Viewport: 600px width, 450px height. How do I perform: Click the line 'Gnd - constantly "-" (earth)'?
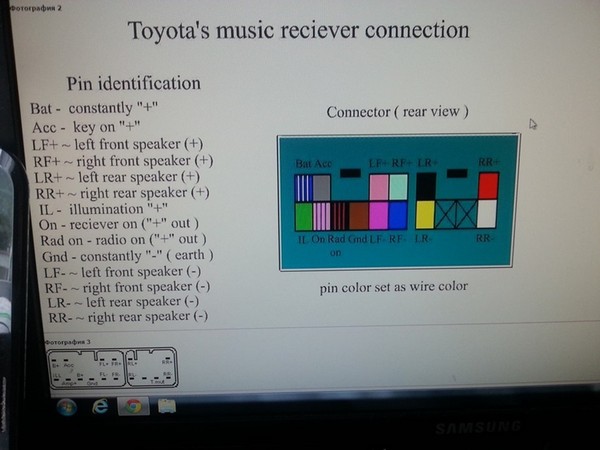click(x=128, y=256)
